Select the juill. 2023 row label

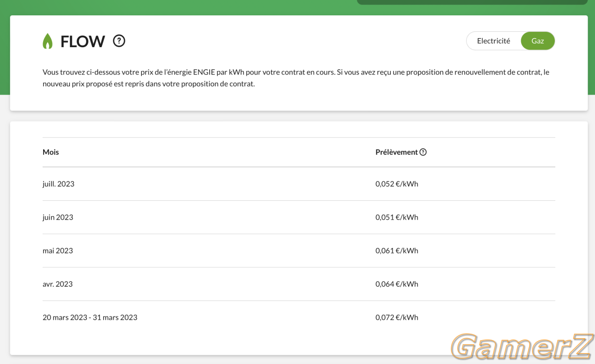coord(59,184)
